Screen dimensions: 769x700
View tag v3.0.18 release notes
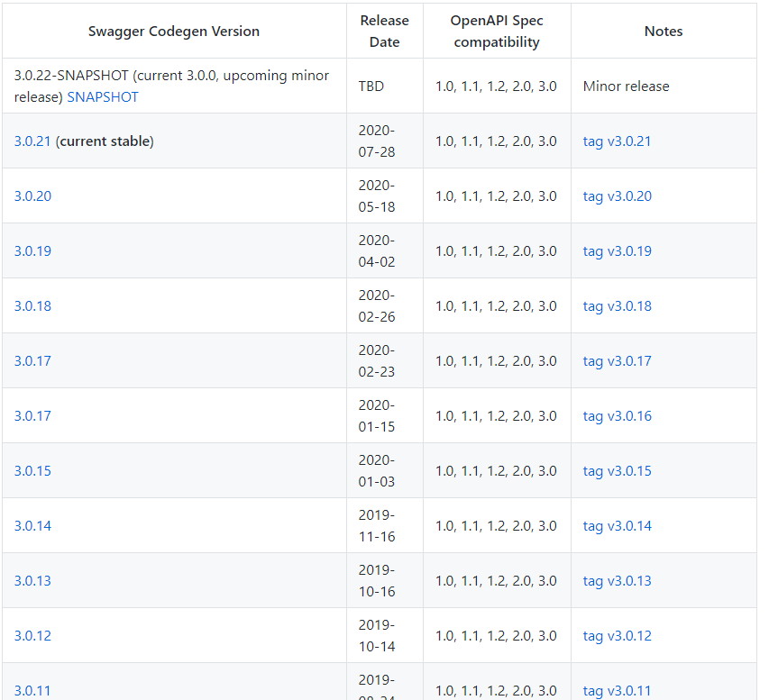(617, 306)
